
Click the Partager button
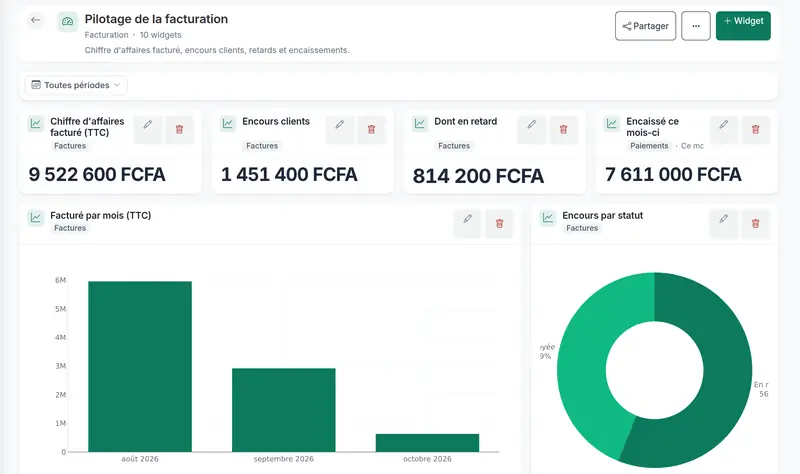click(645, 26)
